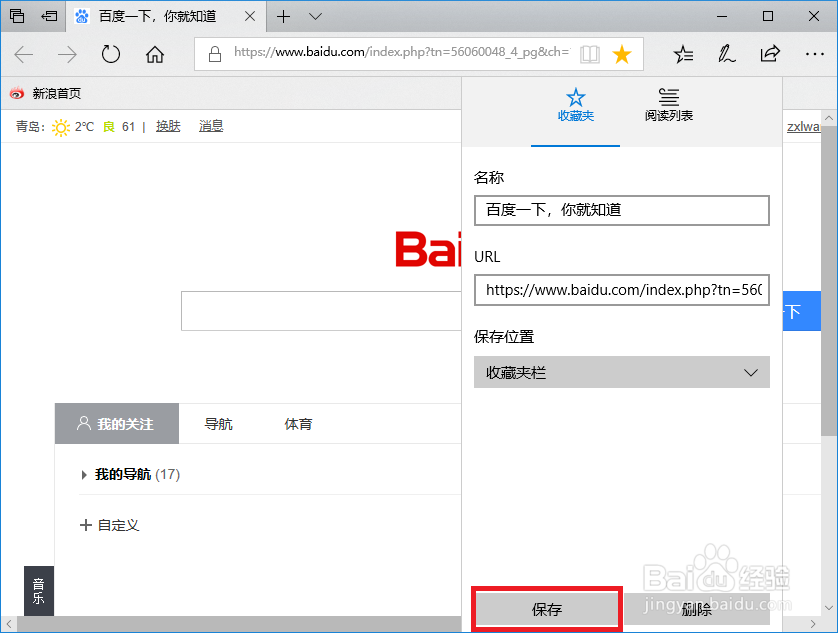Click the sun weather icon
Viewport: 838px width, 633px height.
(x=60, y=127)
